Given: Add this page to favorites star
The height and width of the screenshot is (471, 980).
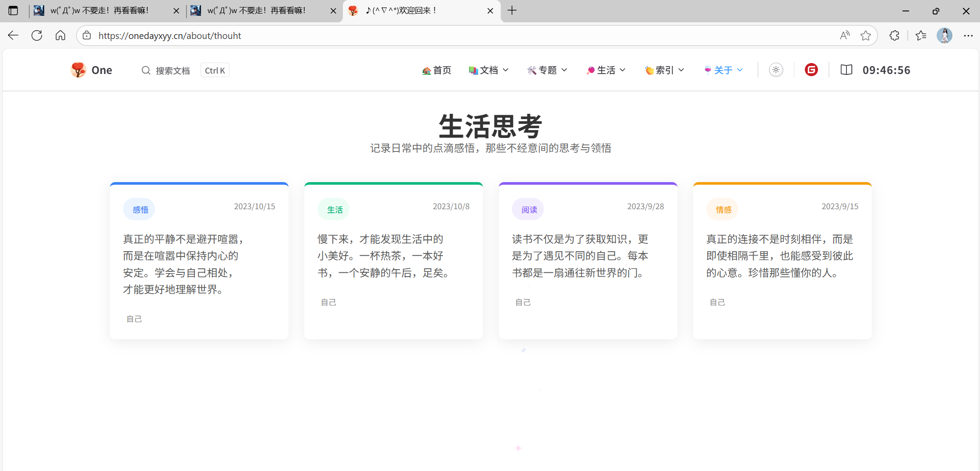Looking at the screenshot, I should [x=865, y=35].
